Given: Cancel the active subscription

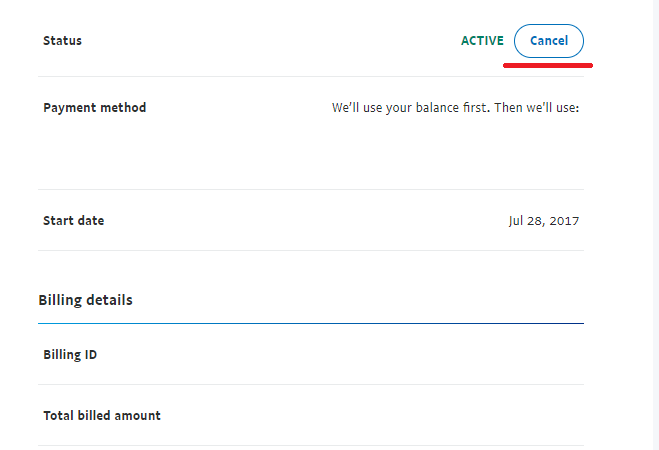Looking at the screenshot, I should click(548, 41).
